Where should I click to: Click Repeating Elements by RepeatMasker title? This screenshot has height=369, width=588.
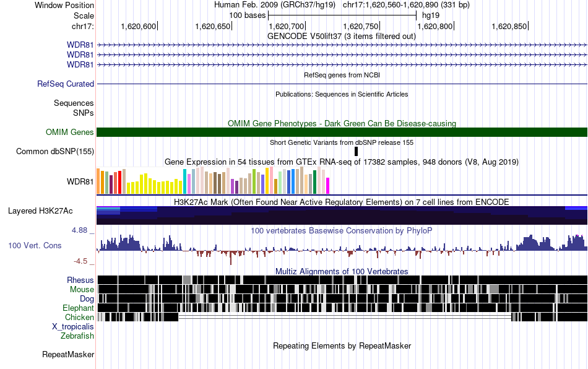coord(342,345)
